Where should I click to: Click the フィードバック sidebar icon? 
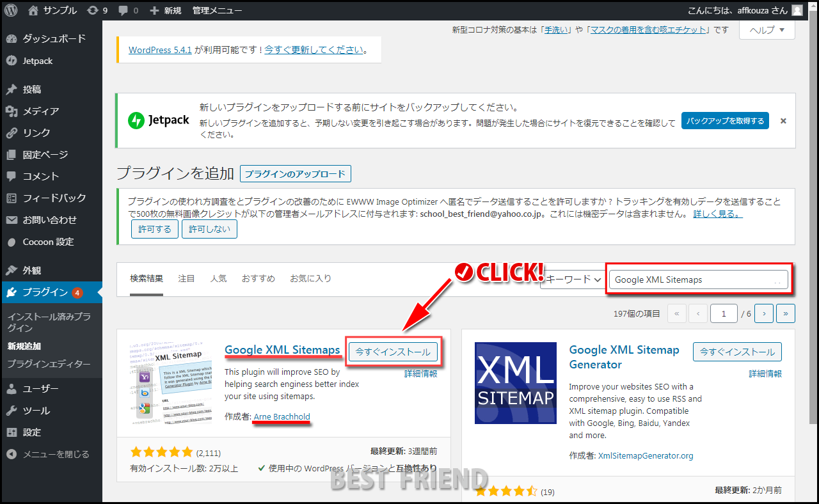point(11,198)
